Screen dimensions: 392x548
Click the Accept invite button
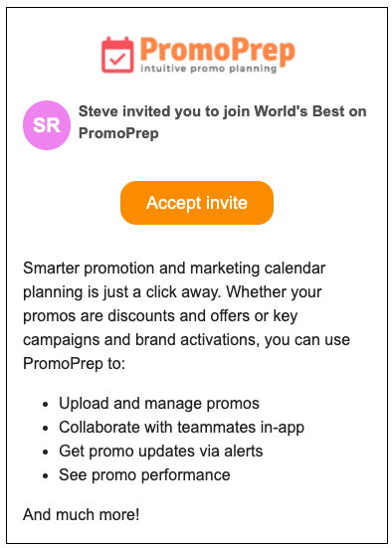pos(197,203)
